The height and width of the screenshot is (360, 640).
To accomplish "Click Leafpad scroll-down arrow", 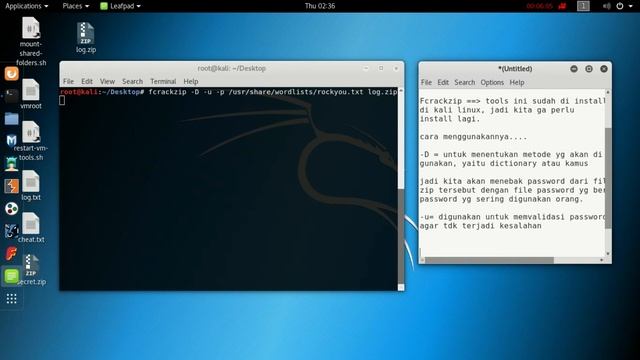I will (608, 254).
